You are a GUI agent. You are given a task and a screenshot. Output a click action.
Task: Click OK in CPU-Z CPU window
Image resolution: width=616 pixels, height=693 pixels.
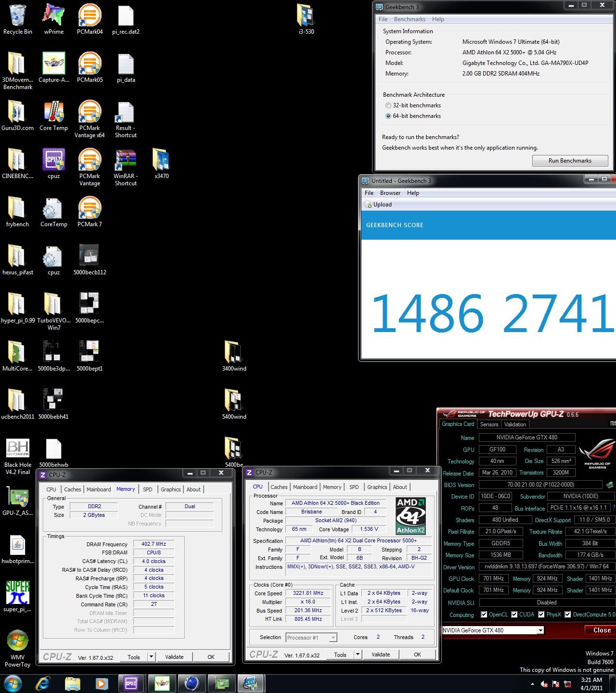[417, 654]
